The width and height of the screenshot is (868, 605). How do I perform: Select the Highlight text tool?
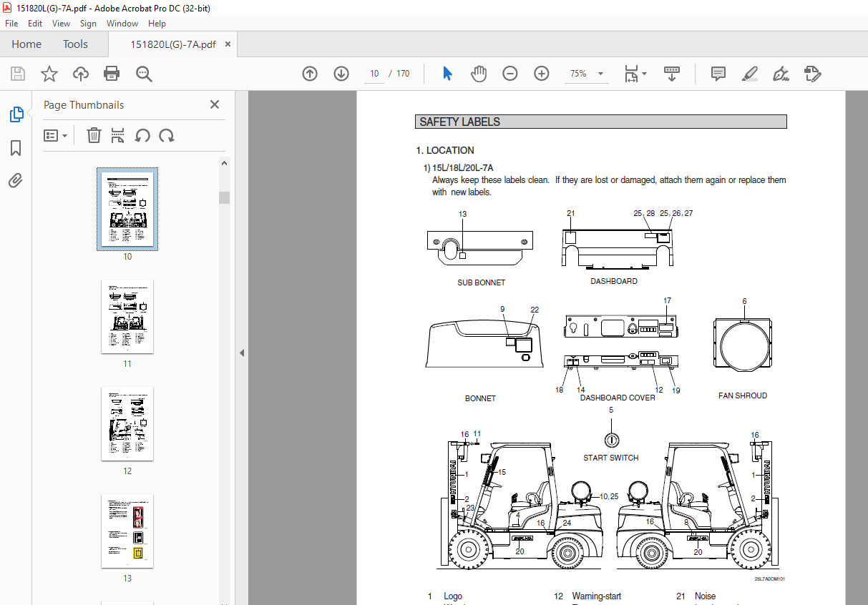click(x=749, y=74)
